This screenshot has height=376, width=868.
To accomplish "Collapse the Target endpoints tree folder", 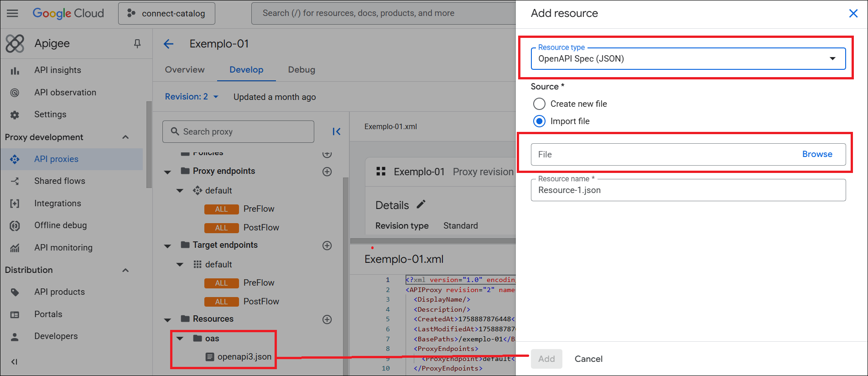I will (x=167, y=246).
